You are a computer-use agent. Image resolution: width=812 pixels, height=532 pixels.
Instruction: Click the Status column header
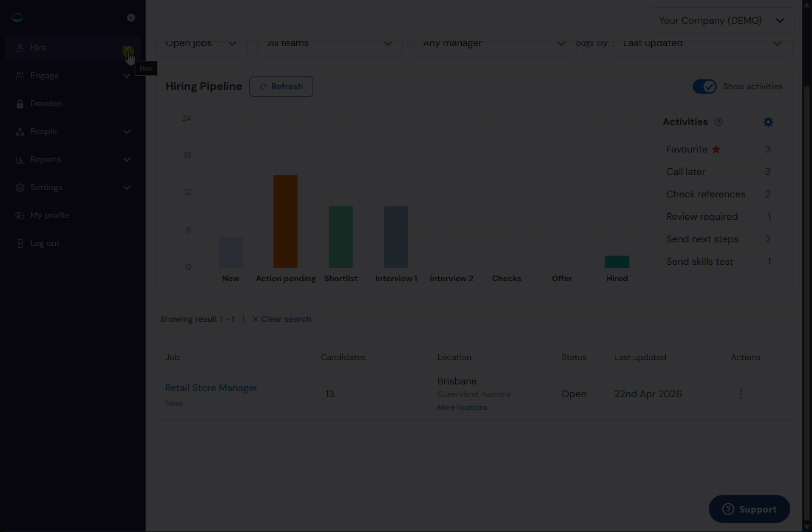pyautogui.click(x=574, y=357)
